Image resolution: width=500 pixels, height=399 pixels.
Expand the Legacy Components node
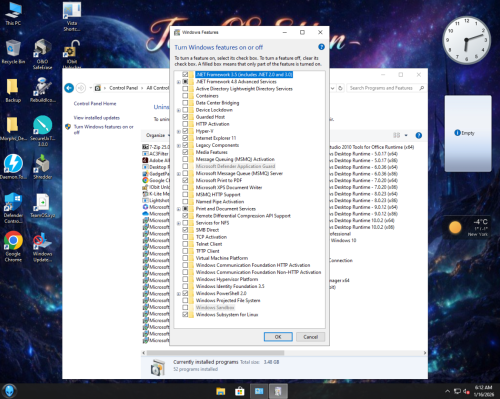click(179, 145)
